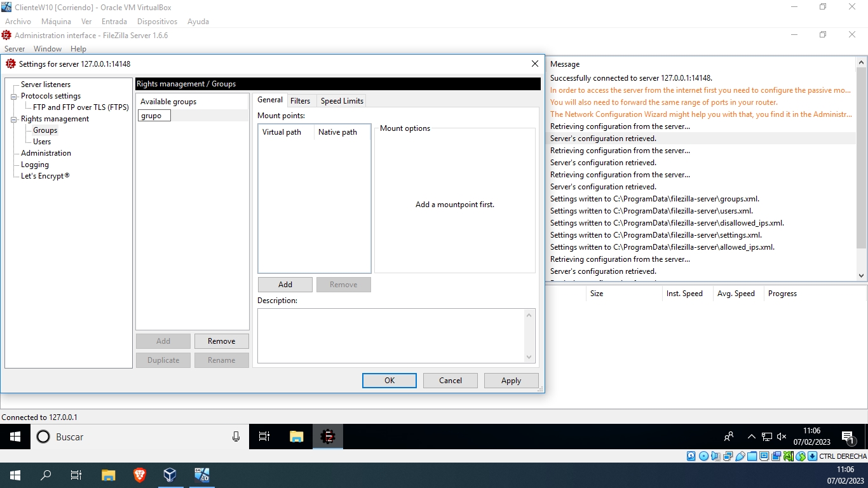Show hidden icons in guest system tray
Screen dimensions: 868x488
click(x=752, y=437)
